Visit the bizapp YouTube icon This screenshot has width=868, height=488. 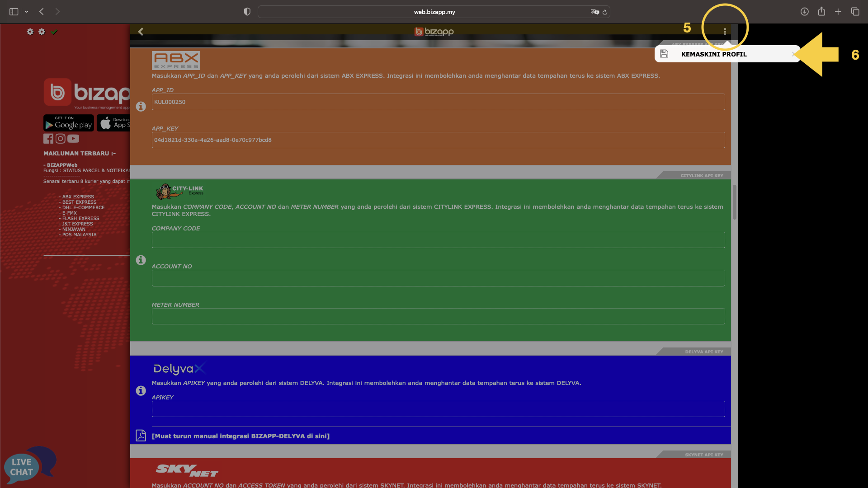click(x=73, y=139)
